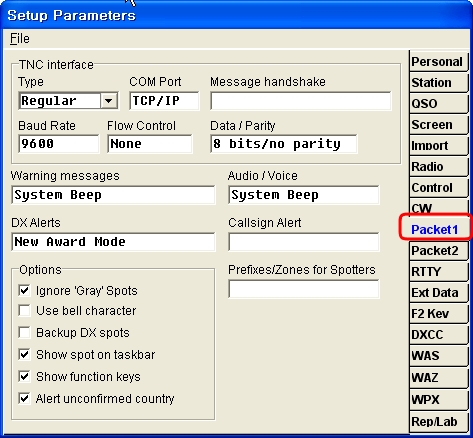Image resolution: width=473 pixels, height=438 pixels.
Task: Switch to the Personal tab
Action: point(438,62)
